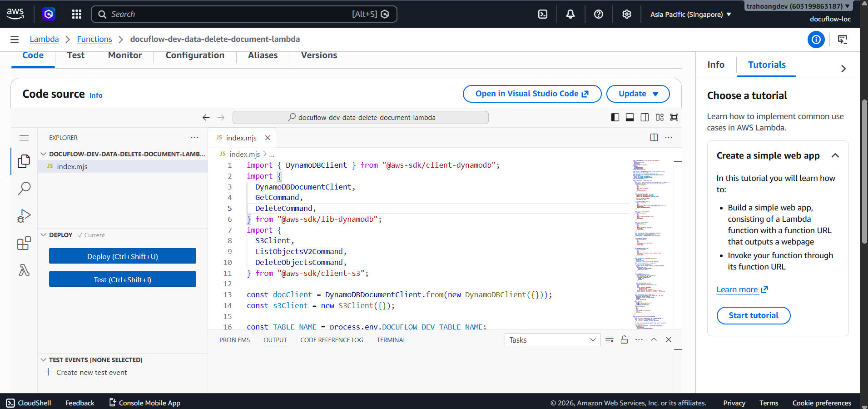Open the CODE REFERENCE LOG tab

point(332,340)
